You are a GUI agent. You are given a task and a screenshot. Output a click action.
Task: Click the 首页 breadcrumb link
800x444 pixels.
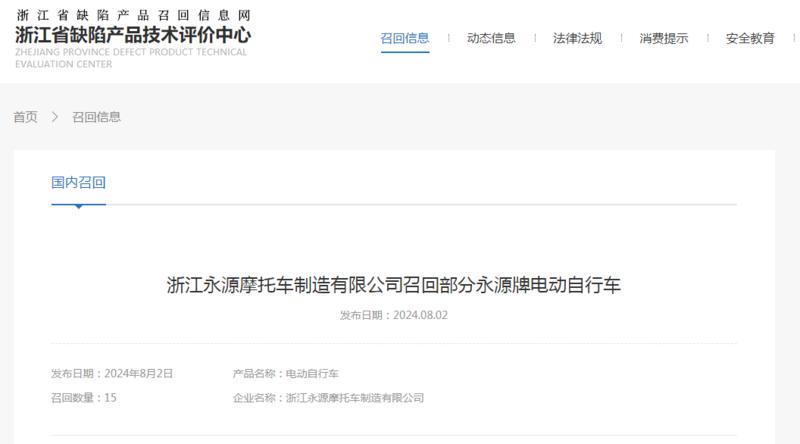click(25, 117)
